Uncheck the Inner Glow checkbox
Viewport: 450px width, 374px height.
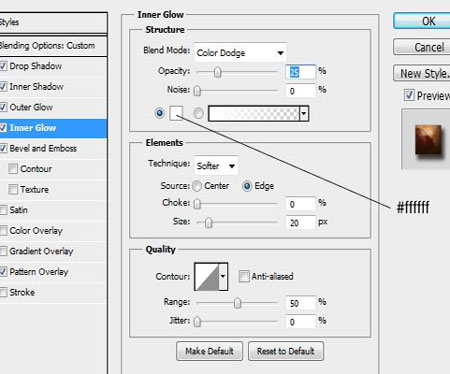[3, 128]
